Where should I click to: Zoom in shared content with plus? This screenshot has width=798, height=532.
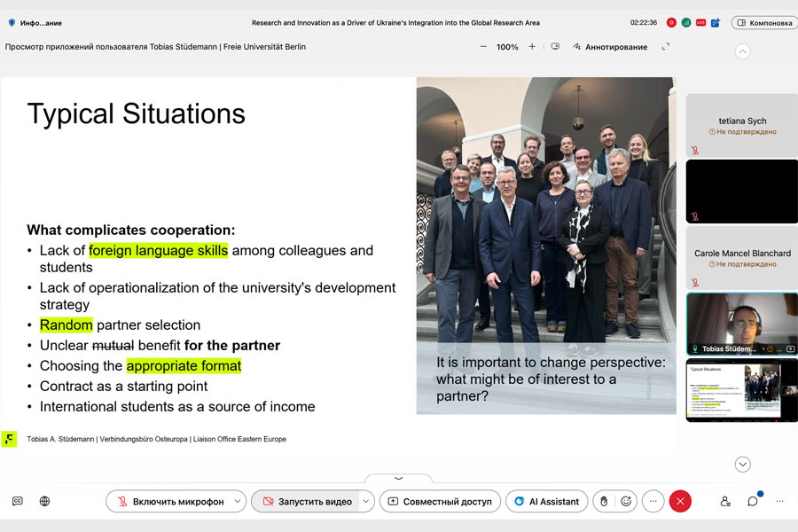pos(532,47)
